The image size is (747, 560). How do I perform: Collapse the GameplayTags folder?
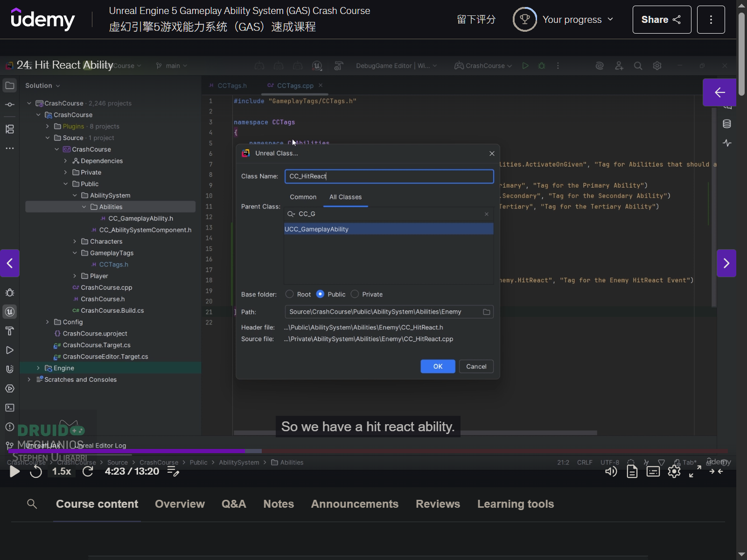pyautogui.click(x=75, y=253)
